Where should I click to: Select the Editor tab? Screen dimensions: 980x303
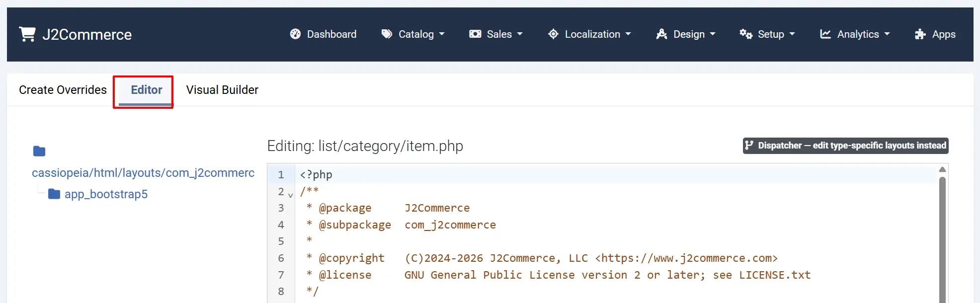[x=146, y=90]
